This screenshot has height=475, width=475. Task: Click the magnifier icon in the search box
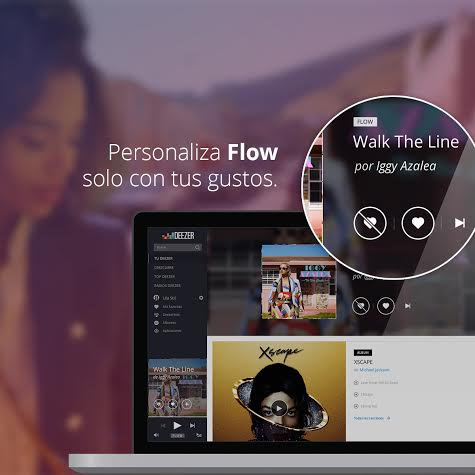(x=198, y=247)
